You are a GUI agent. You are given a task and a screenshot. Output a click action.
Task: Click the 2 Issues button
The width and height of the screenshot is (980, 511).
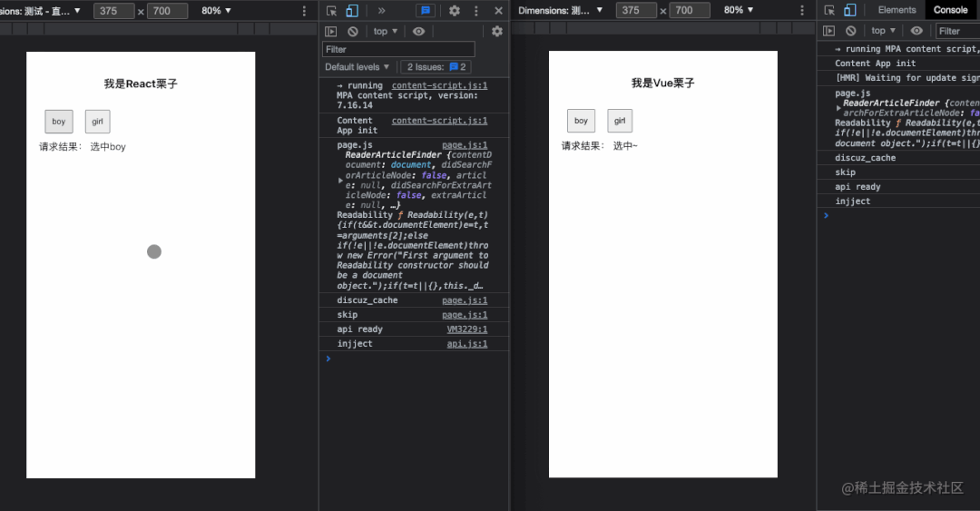point(436,67)
